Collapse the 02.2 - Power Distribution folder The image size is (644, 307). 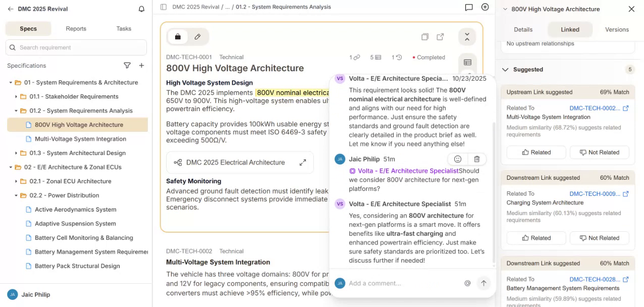pos(17,195)
